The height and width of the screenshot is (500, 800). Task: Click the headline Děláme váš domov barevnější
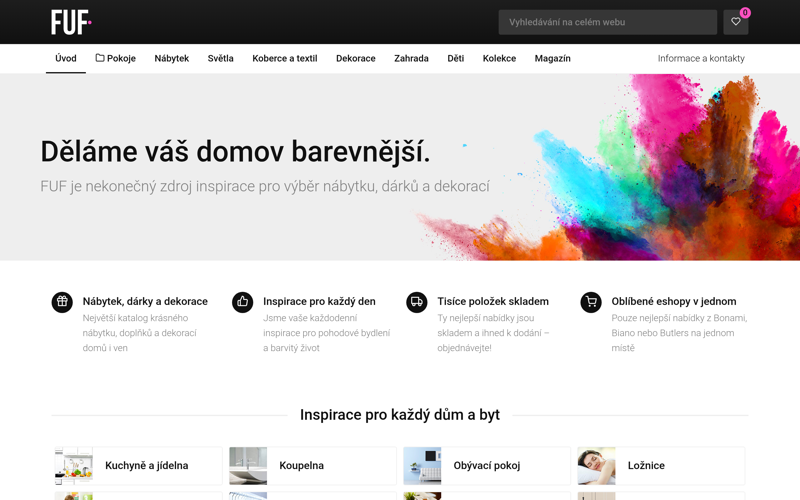(235, 152)
